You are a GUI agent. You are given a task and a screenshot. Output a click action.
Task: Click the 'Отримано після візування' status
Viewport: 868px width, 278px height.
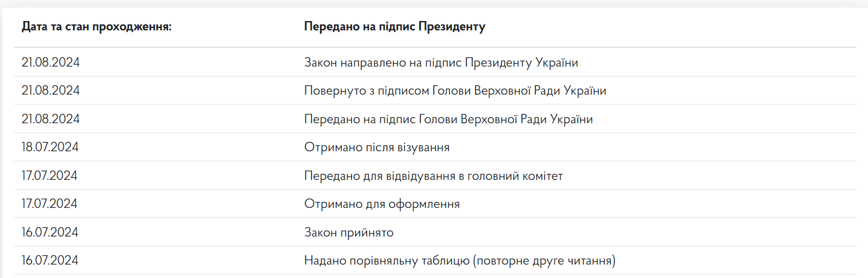click(377, 147)
